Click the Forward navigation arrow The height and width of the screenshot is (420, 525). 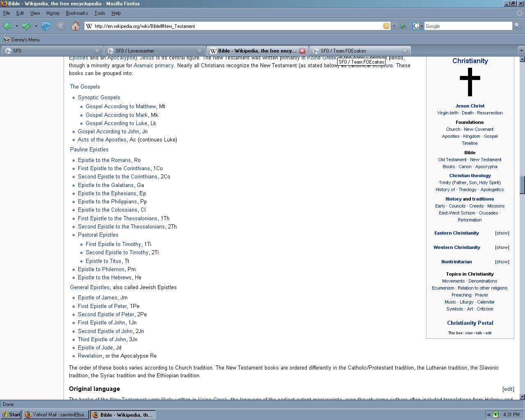pyautogui.click(x=26, y=26)
